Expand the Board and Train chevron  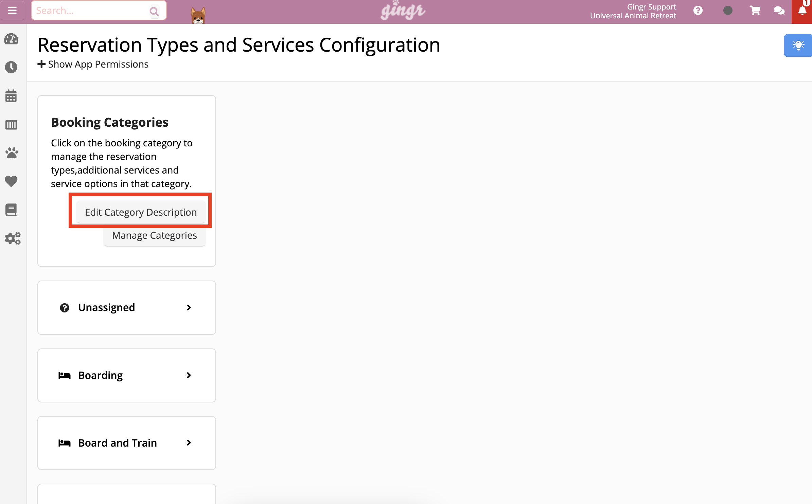point(189,443)
